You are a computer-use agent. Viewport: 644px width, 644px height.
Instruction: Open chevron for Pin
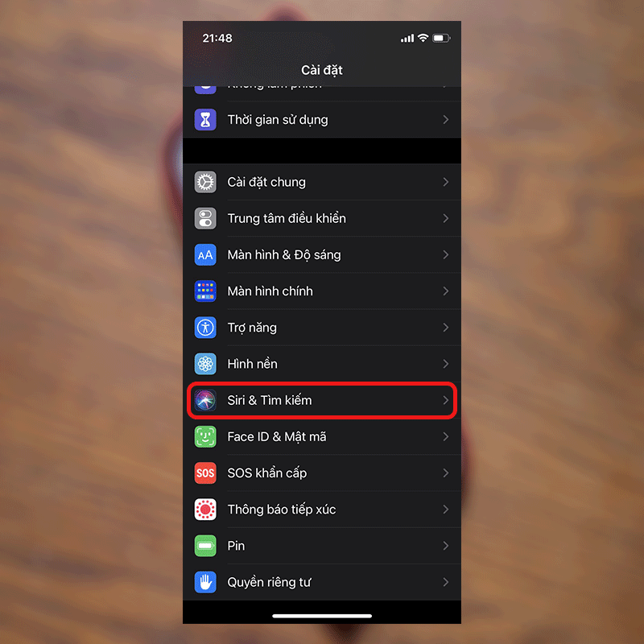446,546
